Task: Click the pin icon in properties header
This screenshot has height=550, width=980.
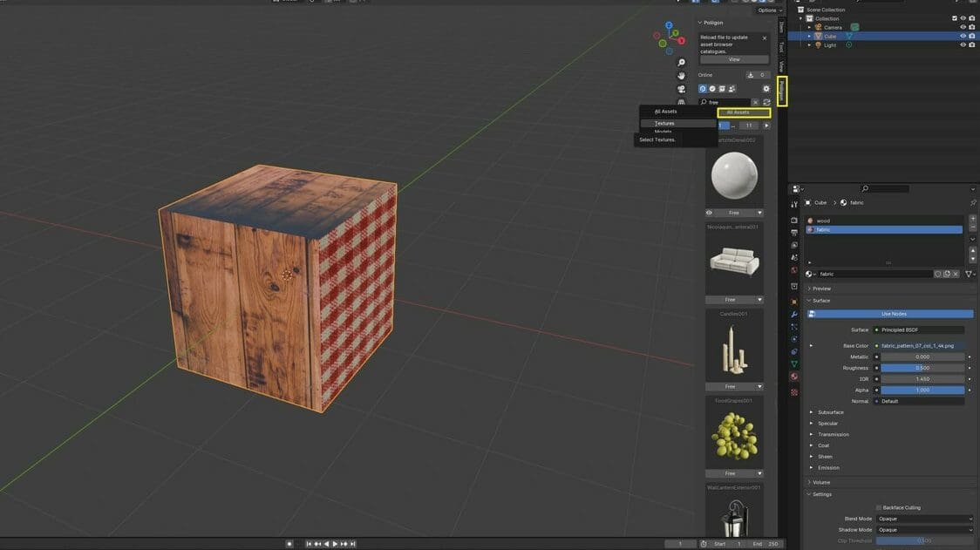Action: click(x=972, y=202)
